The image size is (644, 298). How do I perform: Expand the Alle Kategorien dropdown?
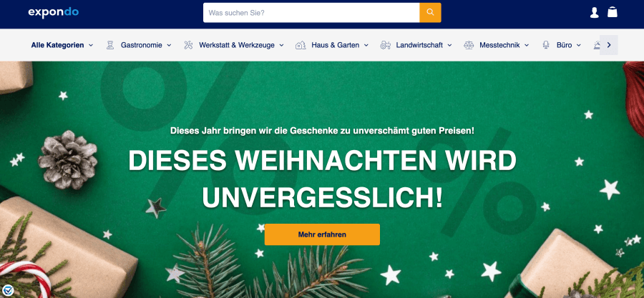point(62,45)
